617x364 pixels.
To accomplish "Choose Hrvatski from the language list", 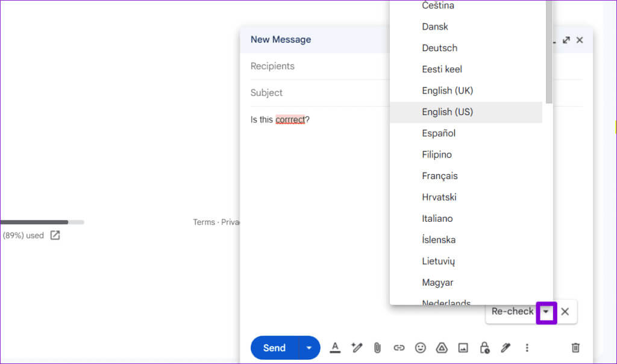I will (466, 197).
